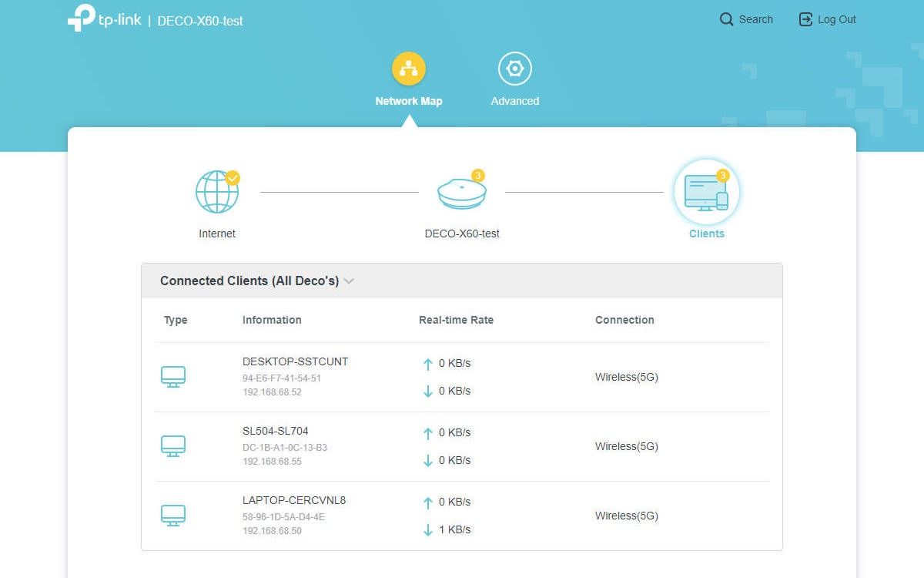
Task: Click download arrow for SL504-SL704
Action: [x=428, y=461]
